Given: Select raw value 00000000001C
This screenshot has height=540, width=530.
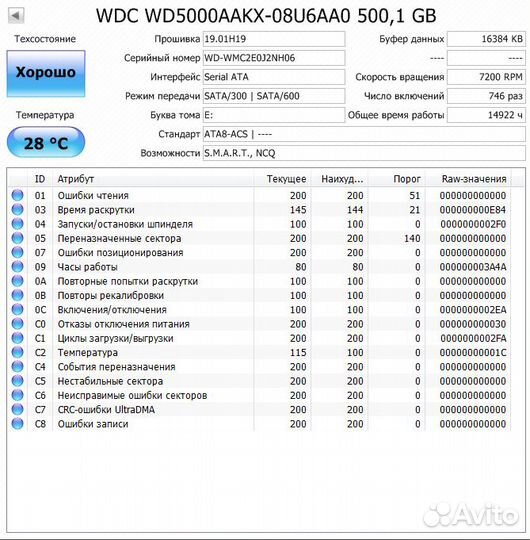Looking at the screenshot, I should (473, 353).
